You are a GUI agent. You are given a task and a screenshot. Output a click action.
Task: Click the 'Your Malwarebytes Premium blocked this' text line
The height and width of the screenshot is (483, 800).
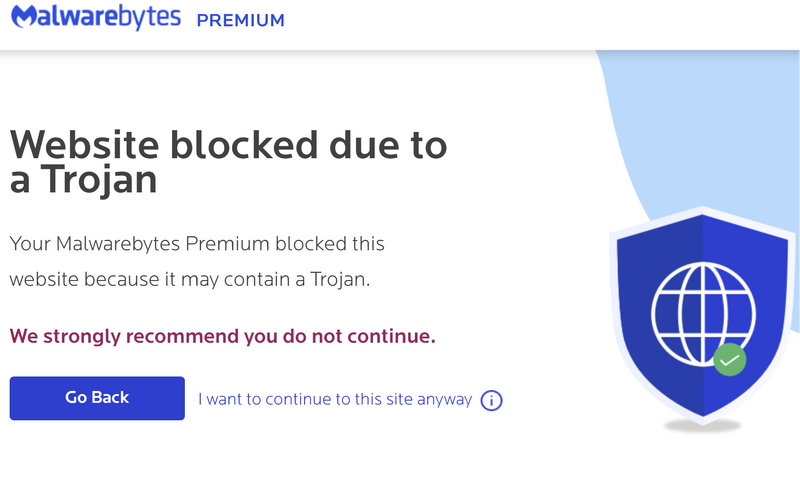coord(197,243)
